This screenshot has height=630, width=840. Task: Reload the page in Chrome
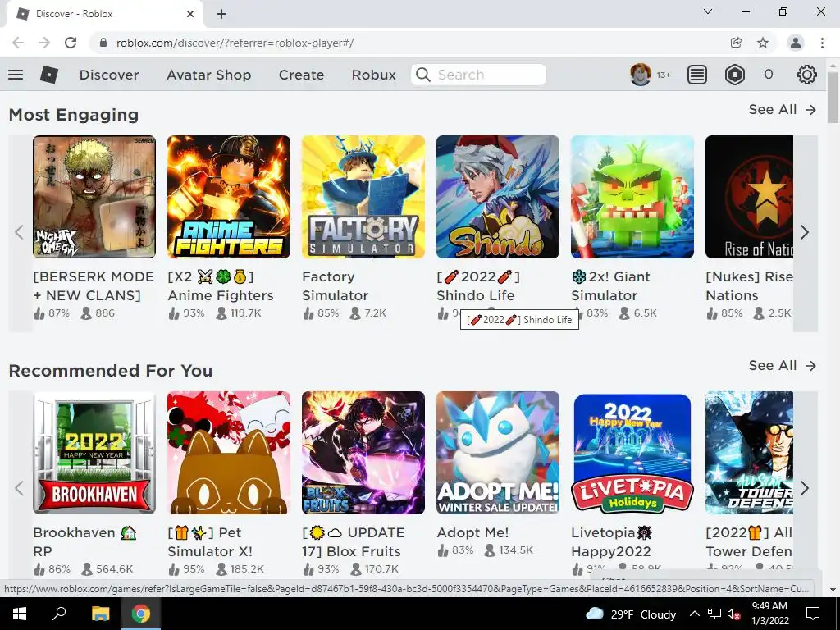click(71, 43)
